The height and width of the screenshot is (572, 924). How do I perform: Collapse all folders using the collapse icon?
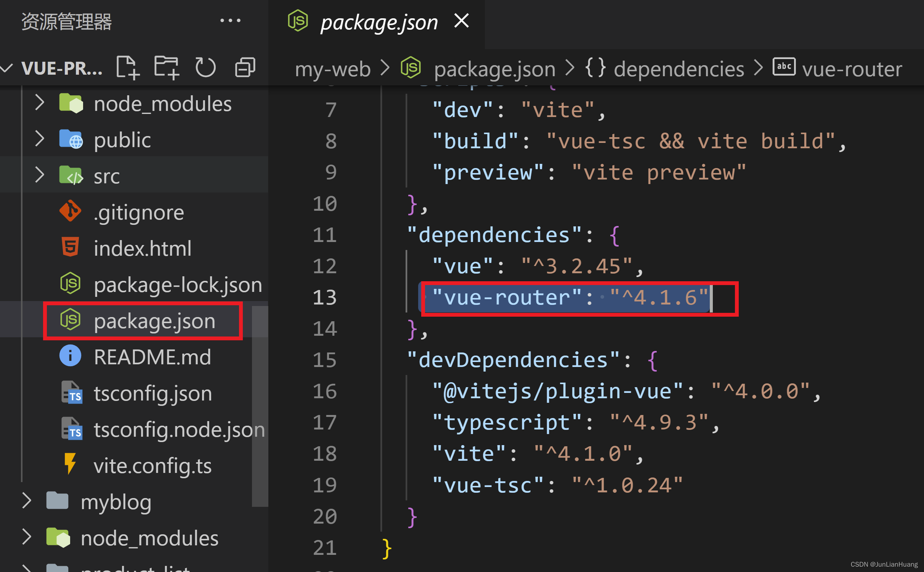pos(245,68)
